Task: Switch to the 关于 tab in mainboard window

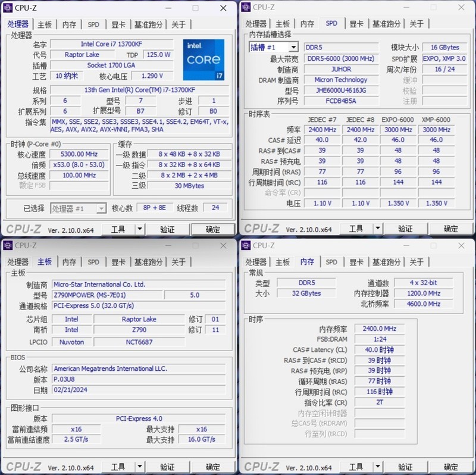Action: [x=178, y=262]
